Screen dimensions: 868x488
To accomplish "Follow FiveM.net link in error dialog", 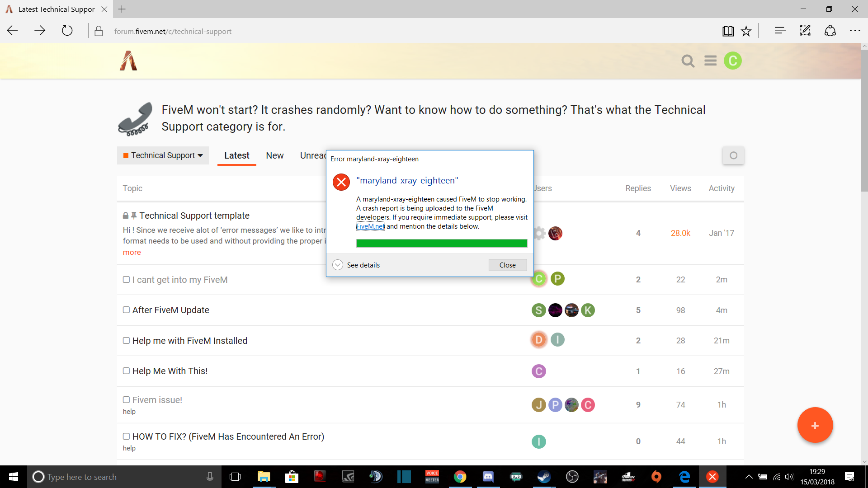I will pos(370,226).
